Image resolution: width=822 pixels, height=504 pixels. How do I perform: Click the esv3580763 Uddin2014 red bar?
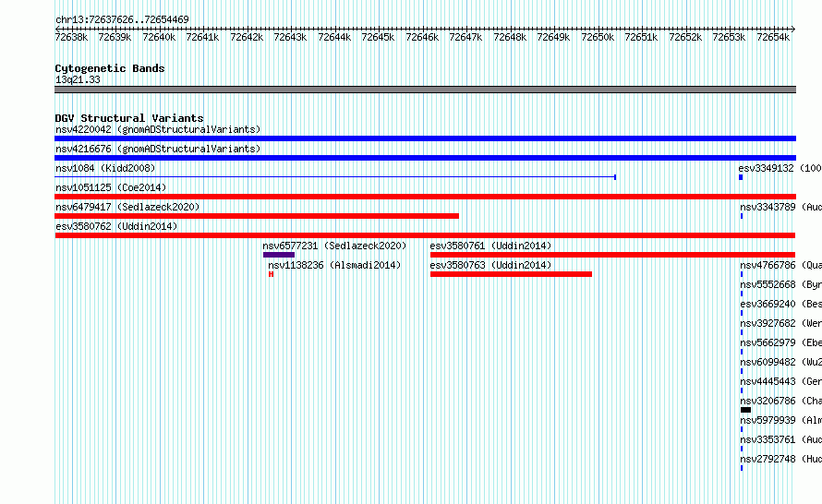(511, 274)
